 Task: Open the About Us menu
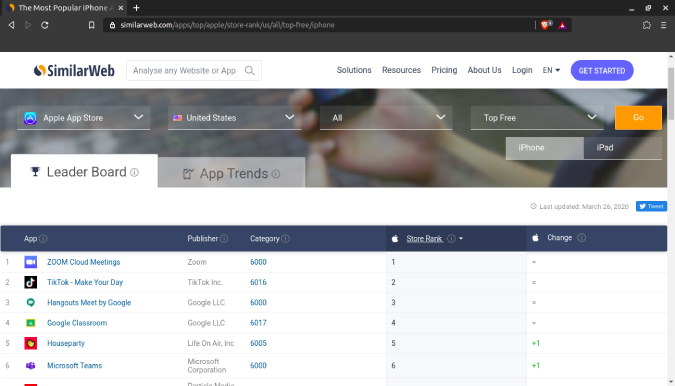tap(484, 70)
